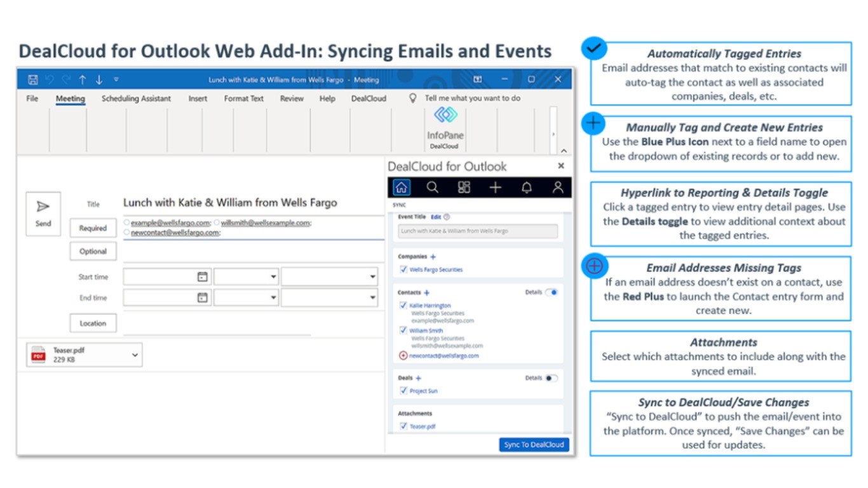Screen dimensions: 868x488
Task: Click the Edit link beside Event Title
Action: [x=436, y=217]
